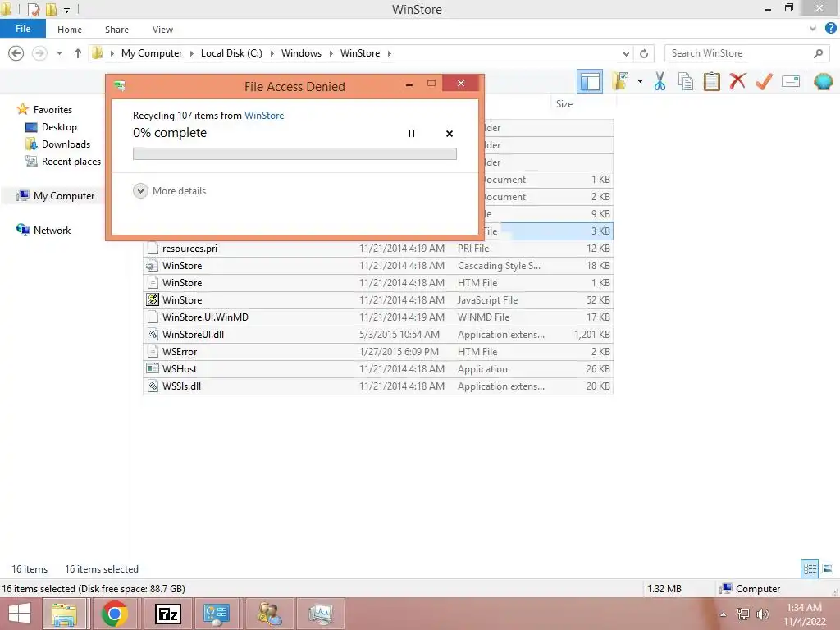
Task: Click the orange checkmark Properties icon
Action: pyautogui.click(x=764, y=82)
